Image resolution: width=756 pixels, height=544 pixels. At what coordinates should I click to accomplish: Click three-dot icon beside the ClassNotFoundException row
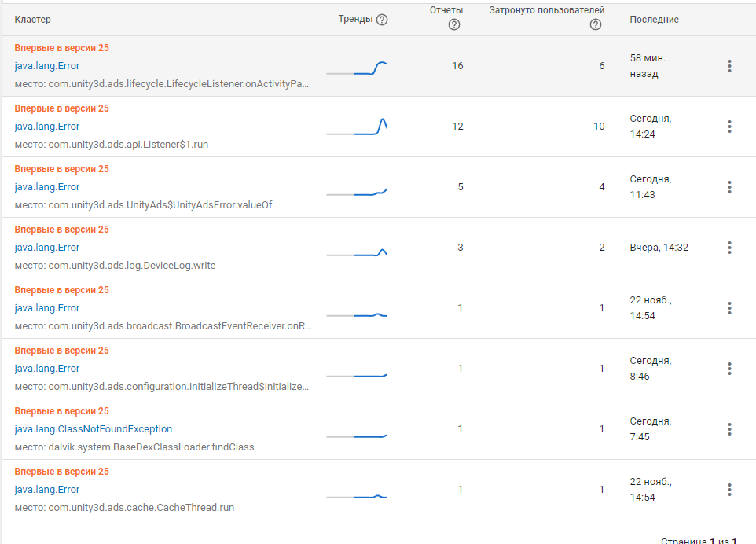[x=729, y=428]
